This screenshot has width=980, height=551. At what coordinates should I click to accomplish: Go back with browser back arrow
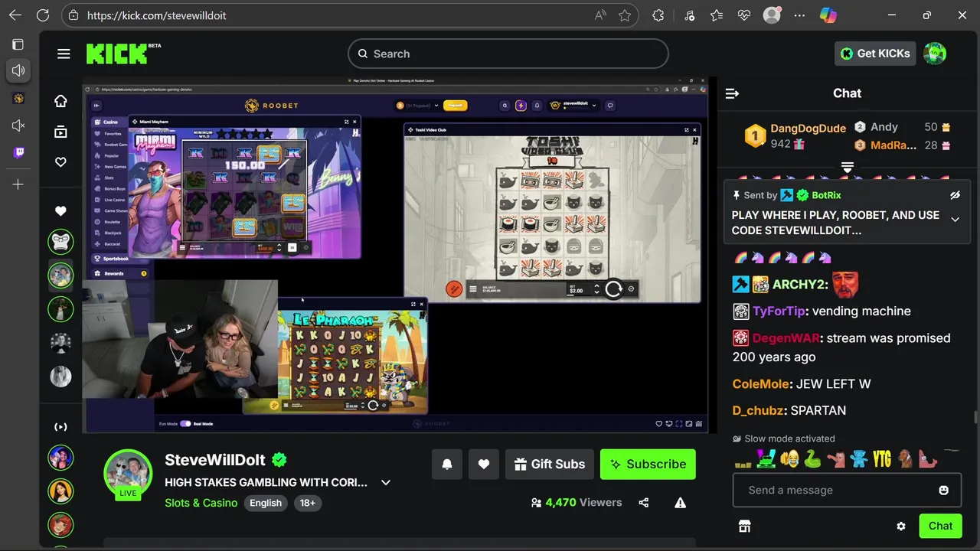point(15,15)
